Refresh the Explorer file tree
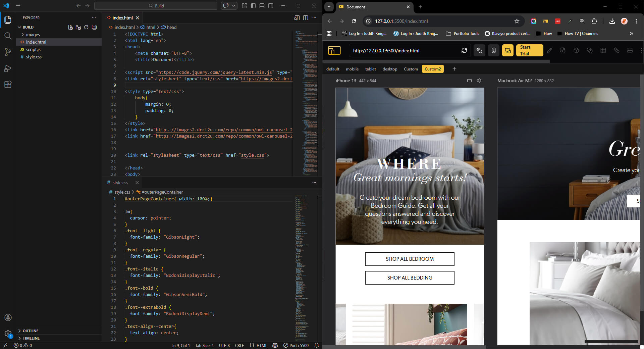 [x=86, y=27]
